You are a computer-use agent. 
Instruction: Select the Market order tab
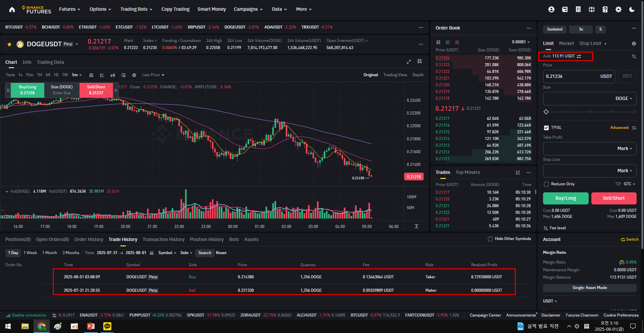click(x=566, y=43)
